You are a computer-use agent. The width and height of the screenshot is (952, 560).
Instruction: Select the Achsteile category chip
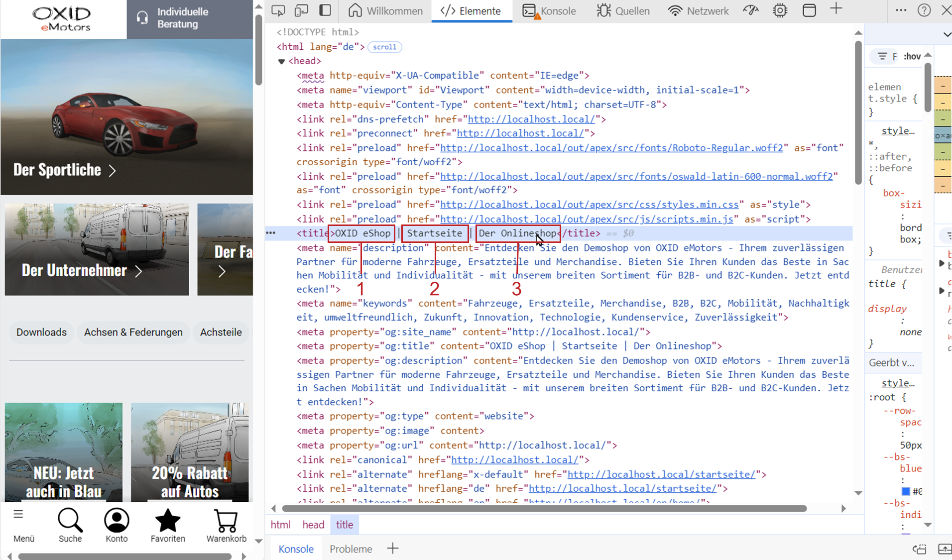click(x=221, y=332)
